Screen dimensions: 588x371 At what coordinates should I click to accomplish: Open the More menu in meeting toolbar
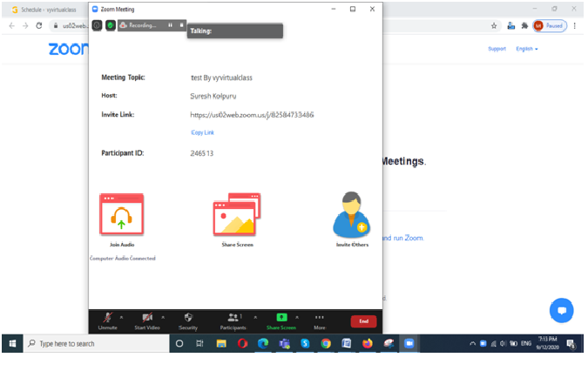(320, 321)
